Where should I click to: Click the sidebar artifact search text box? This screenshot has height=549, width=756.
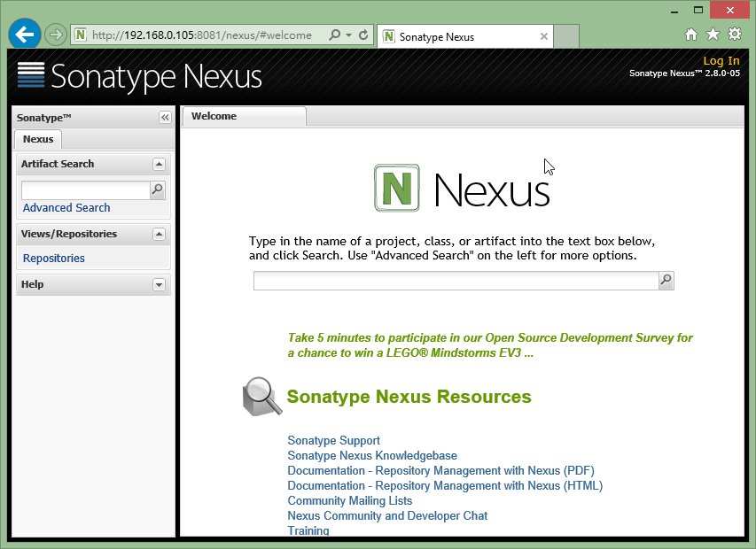86,190
